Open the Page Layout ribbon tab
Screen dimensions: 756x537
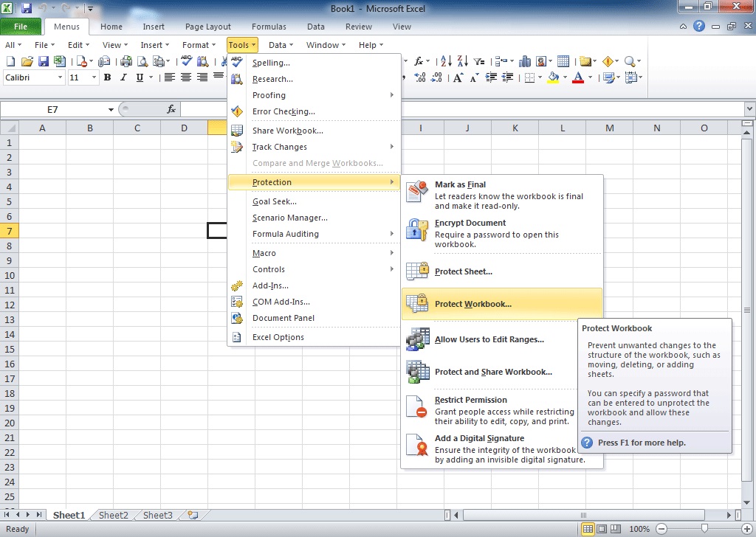207,27
